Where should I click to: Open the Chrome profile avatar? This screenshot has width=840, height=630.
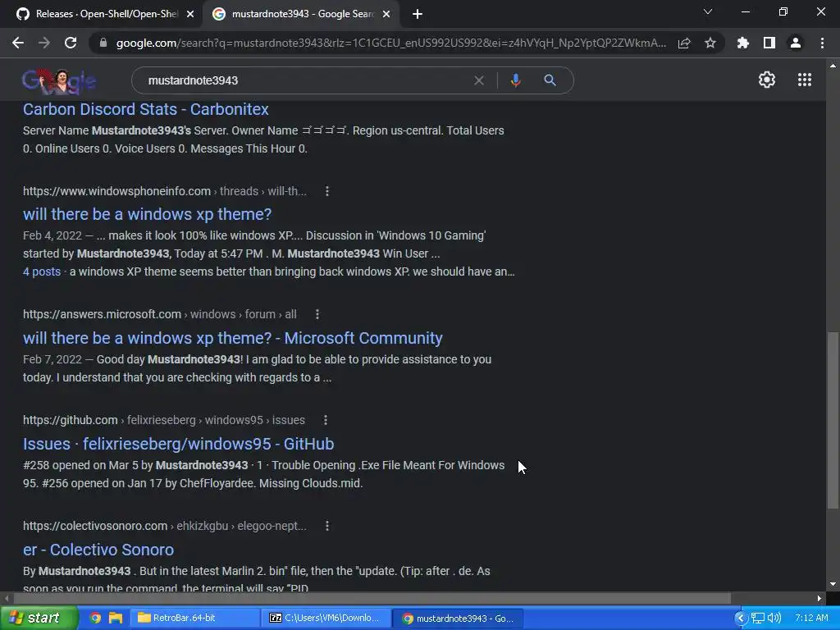[796, 43]
